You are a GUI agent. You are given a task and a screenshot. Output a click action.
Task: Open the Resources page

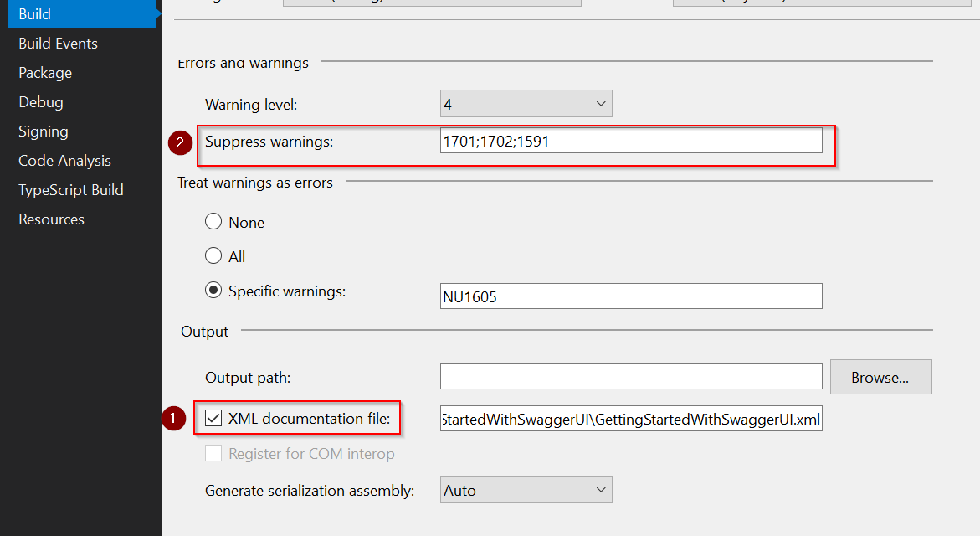(51, 219)
